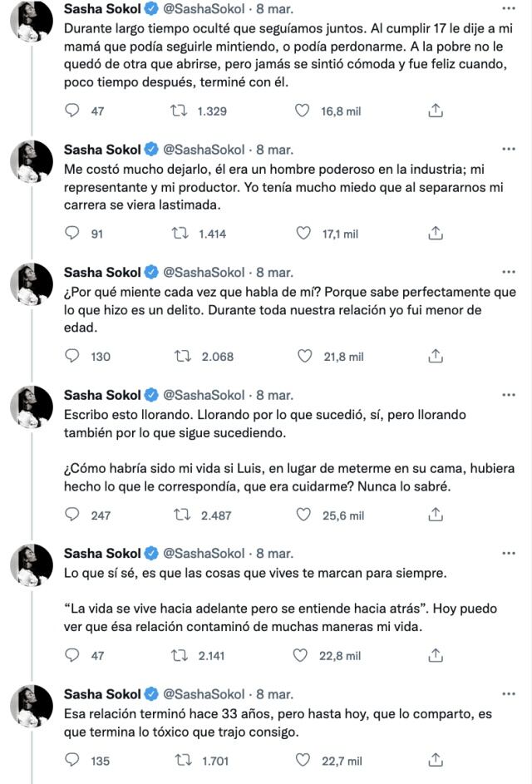Image resolution: width=532 pixels, height=784 pixels.
Task: Open more options on the 'Escribo esto llorando' tweet
Action: click(510, 395)
